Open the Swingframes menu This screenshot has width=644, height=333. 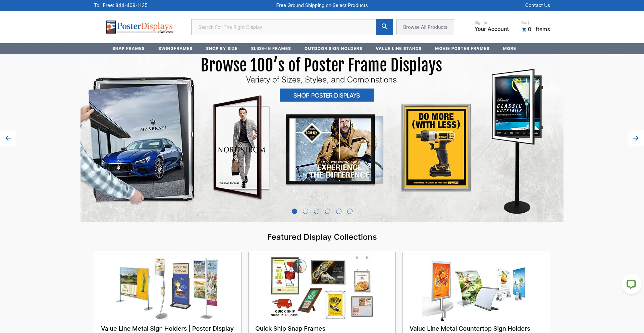[x=175, y=49]
